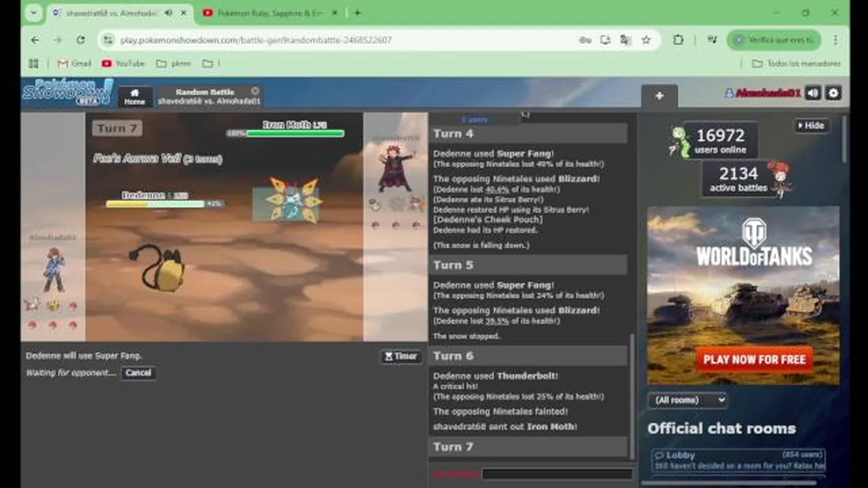The width and height of the screenshot is (868, 488).
Task: Mute the Showdown tab audio icon
Action: [168, 13]
